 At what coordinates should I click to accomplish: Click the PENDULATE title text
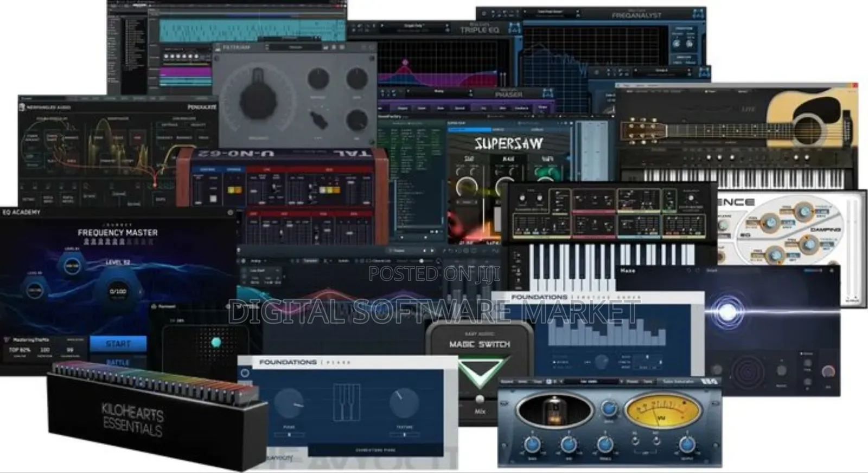point(201,107)
